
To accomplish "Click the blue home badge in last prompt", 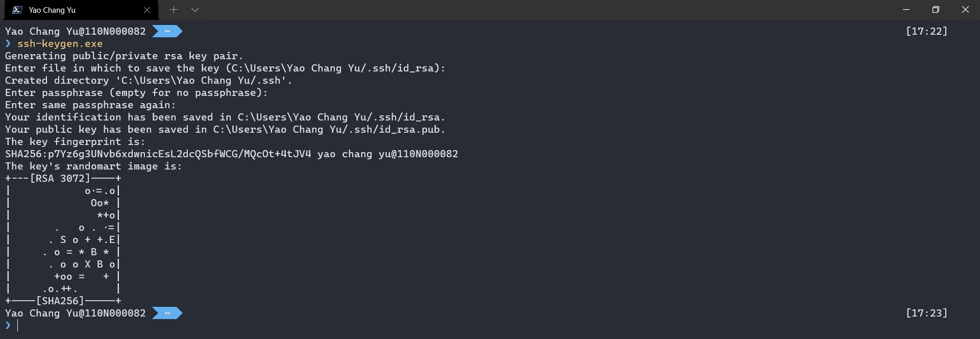I will 167,313.
